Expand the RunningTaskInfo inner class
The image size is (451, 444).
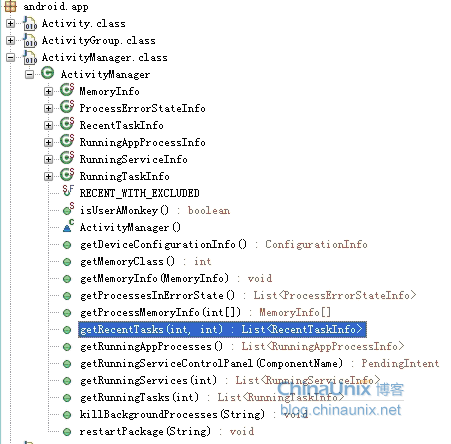49,176
